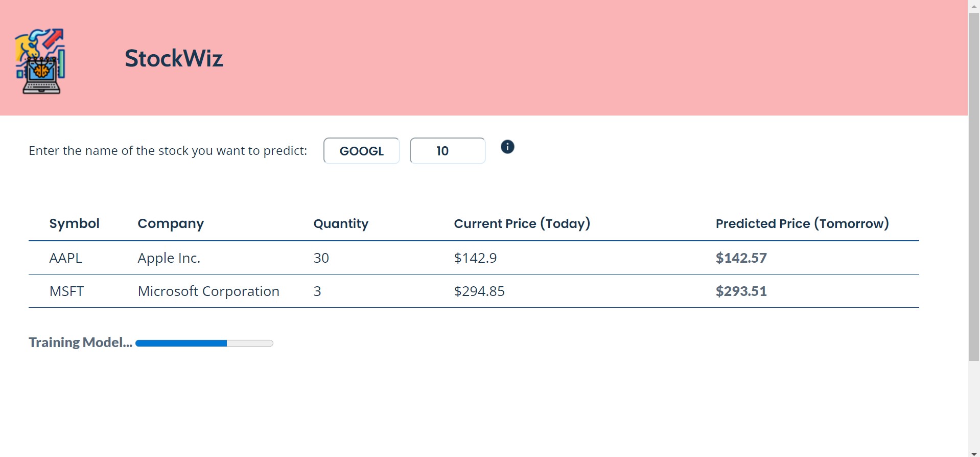Focus the quantity input showing 10
This screenshot has width=980, height=457.
coord(447,151)
